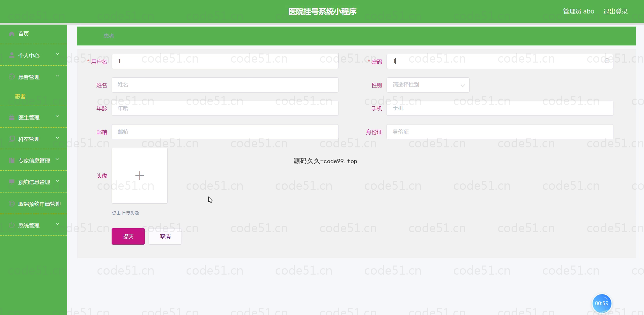This screenshot has height=315, width=644.
Task: Click the 性别 field label
Action: (x=377, y=85)
